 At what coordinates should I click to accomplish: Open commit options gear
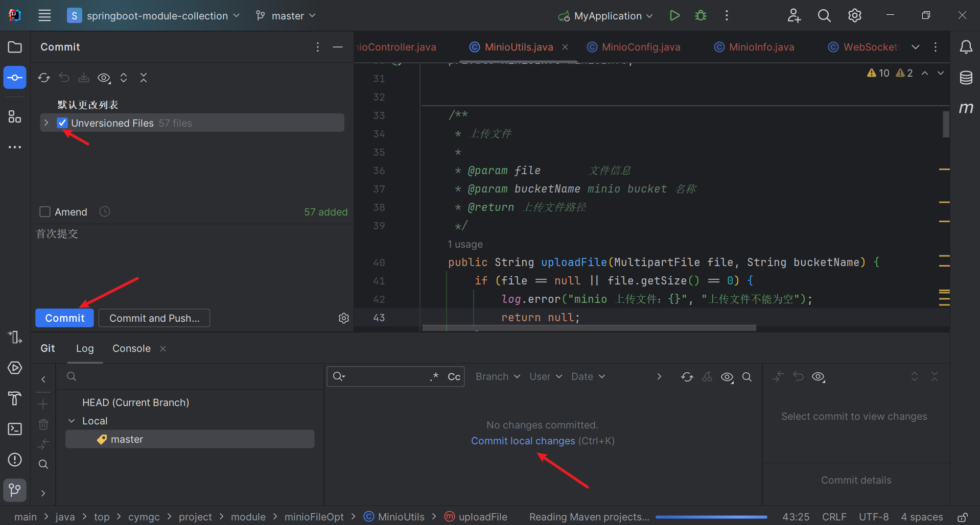pos(344,318)
